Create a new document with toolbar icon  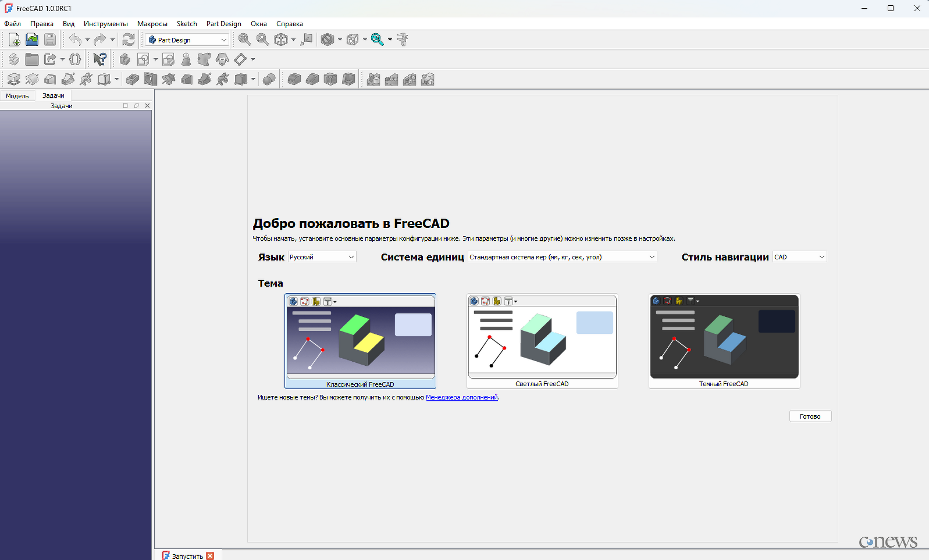point(15,40)
